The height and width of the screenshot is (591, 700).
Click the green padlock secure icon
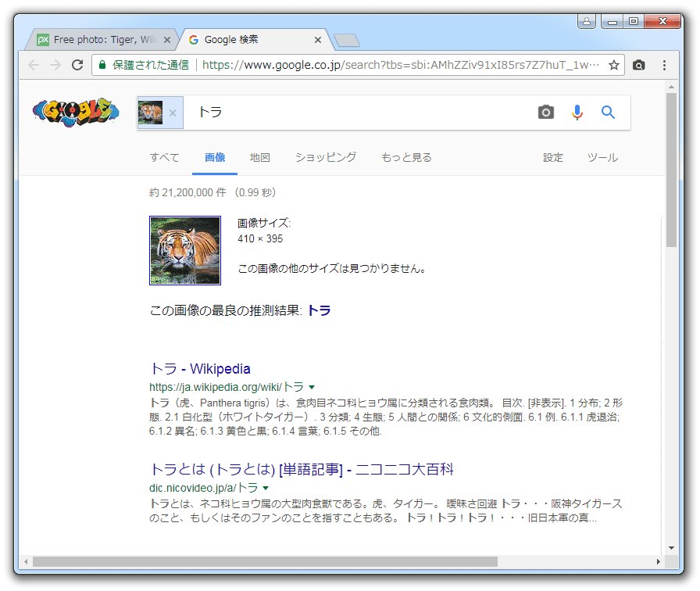(102, 65)
